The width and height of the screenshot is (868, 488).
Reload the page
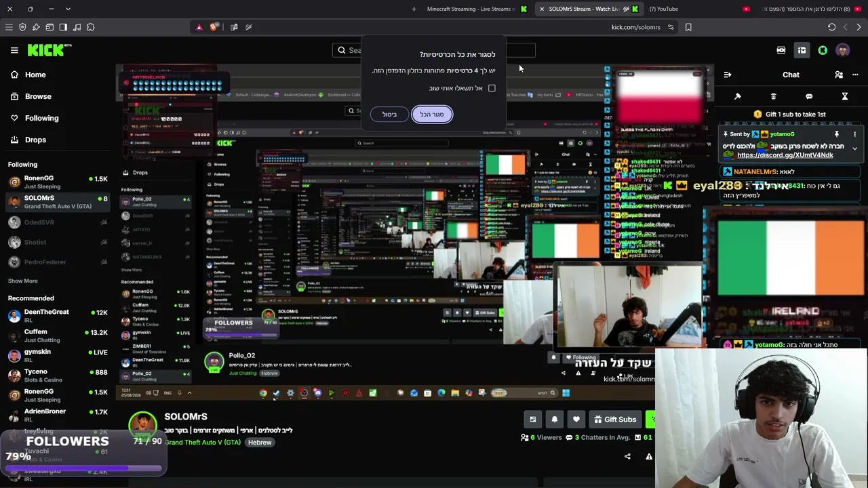831,27
